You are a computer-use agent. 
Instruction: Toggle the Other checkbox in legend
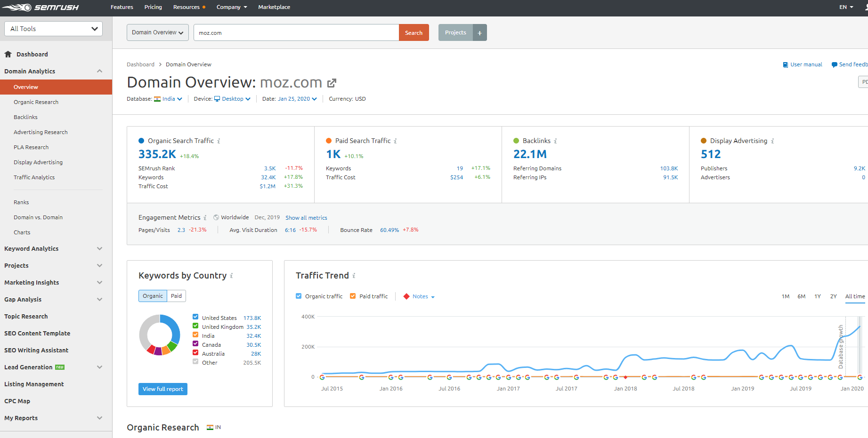[x=195, y=361]
